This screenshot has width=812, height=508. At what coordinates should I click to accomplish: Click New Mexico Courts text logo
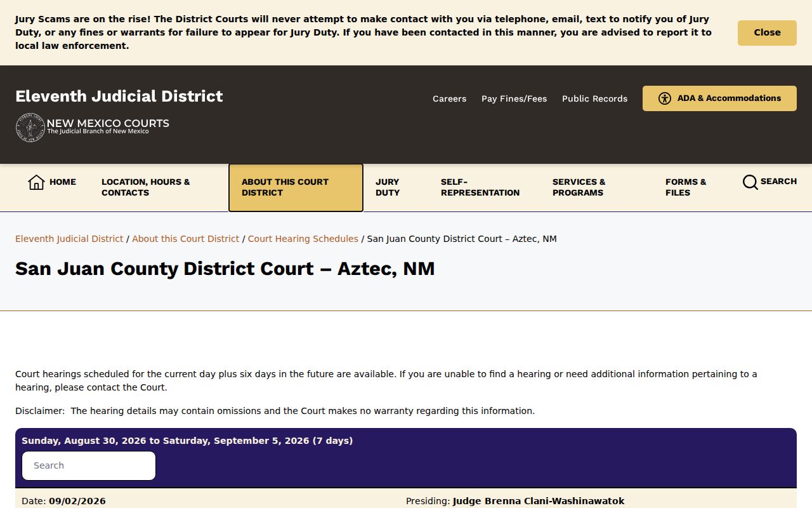[x=108, y=126]
